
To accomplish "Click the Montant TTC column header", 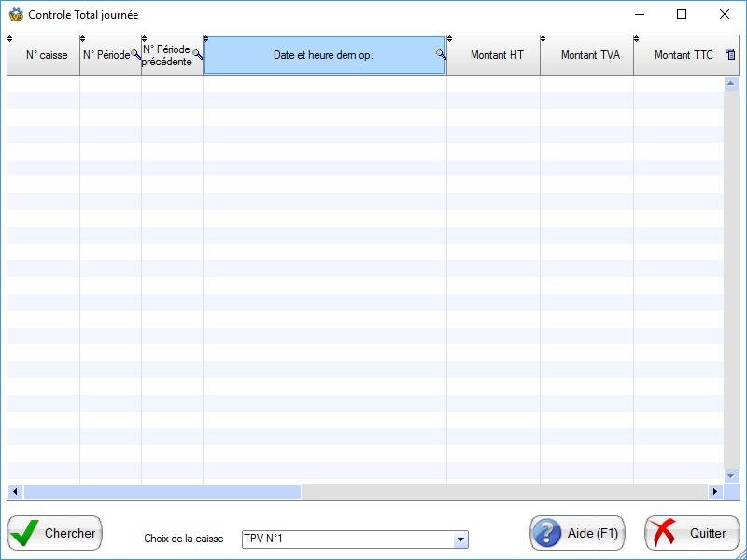I will pyautogui.click(x=683, y=55).
